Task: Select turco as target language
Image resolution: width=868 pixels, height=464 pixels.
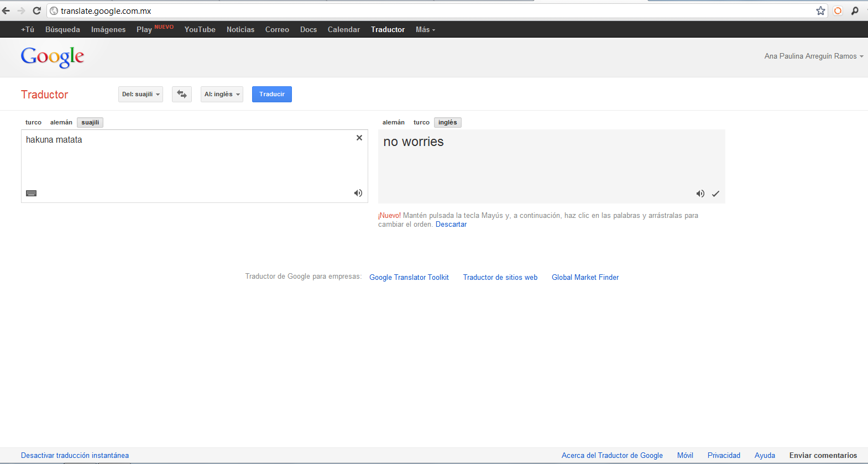Action: click(x=421, y=123)
